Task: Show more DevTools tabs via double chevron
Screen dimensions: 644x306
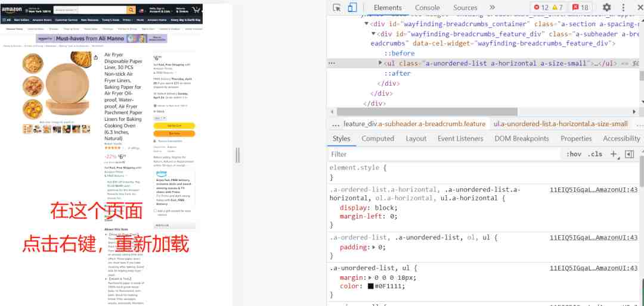Action: pos(492,7)
